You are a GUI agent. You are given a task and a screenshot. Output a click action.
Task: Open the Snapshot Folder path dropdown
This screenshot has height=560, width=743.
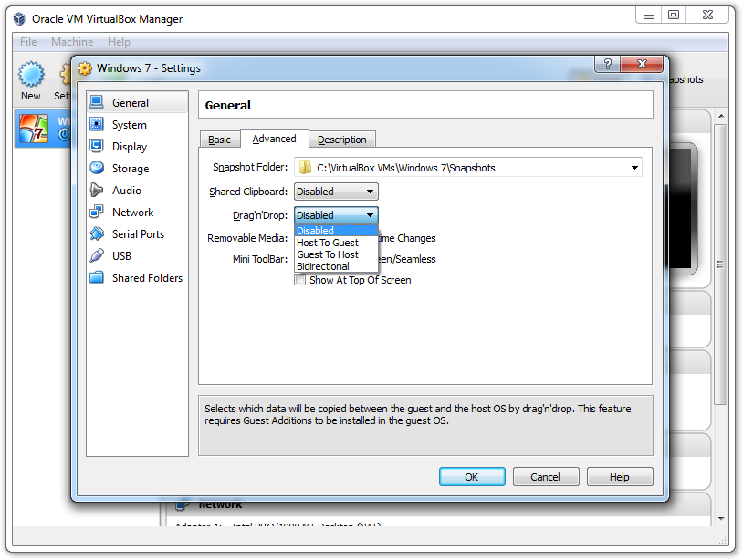(x=634, y=168)
